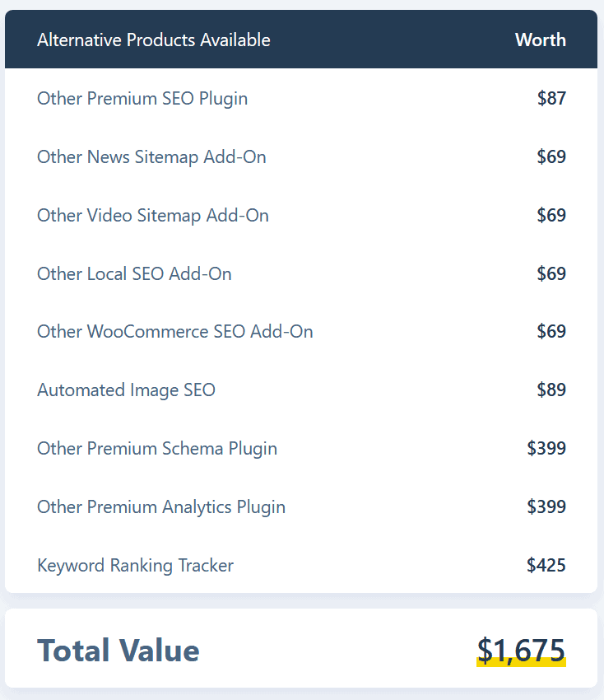The width and height of the screenshot is (604, 700).
Task: Click the highlighted $1,675 total value
Action: tap(521, 651)
